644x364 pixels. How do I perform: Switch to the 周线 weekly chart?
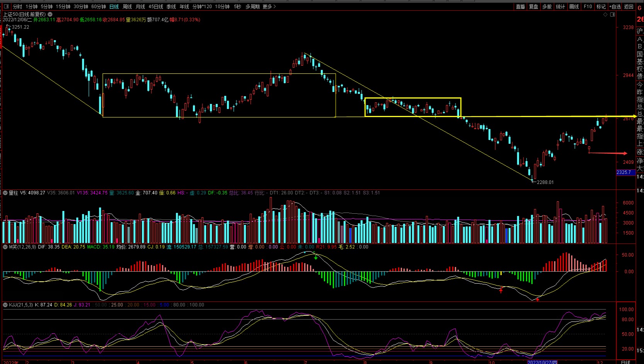point(127,7)
